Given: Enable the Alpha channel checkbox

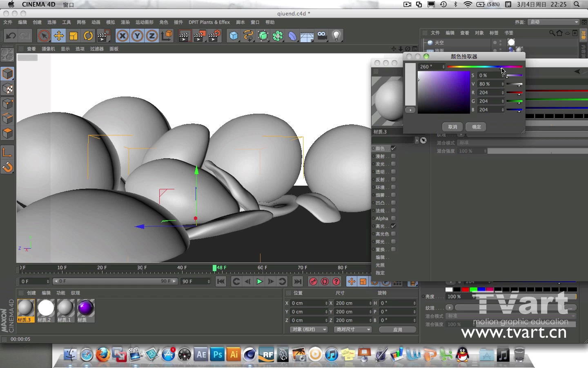Looking at the screenshot, I should [x=393, y=218].
